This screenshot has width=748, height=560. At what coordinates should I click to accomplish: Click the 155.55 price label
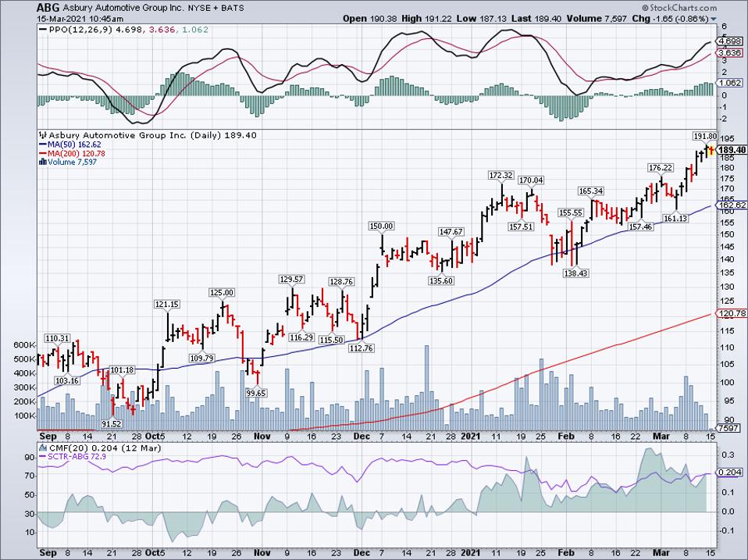tap(571, 212)
